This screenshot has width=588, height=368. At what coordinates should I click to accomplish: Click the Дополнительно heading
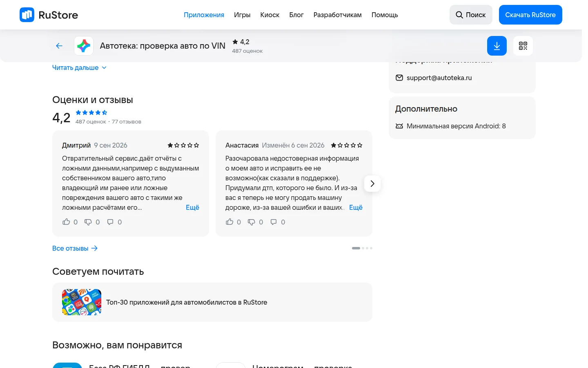[x=426, y=109]
